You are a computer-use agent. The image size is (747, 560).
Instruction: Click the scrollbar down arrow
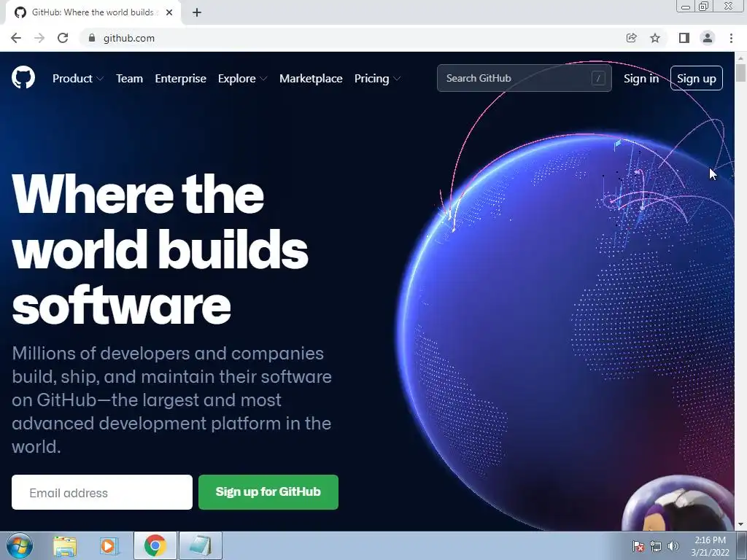740,524
